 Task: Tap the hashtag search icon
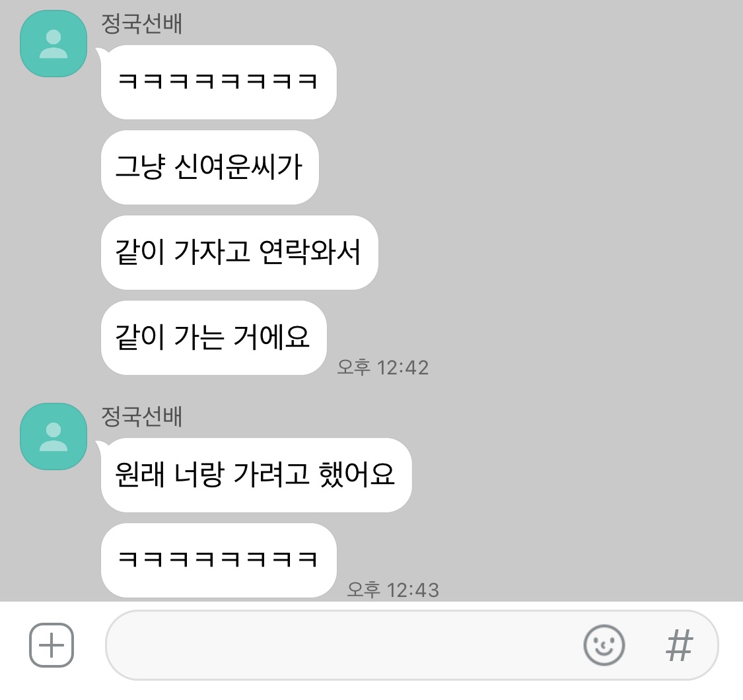point(679,645)
